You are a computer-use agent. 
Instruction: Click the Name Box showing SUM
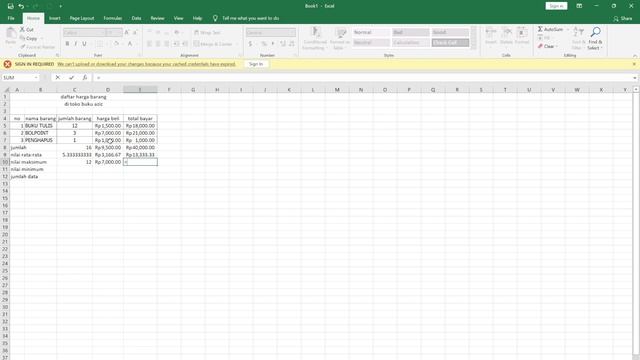(x=17, y=78)
